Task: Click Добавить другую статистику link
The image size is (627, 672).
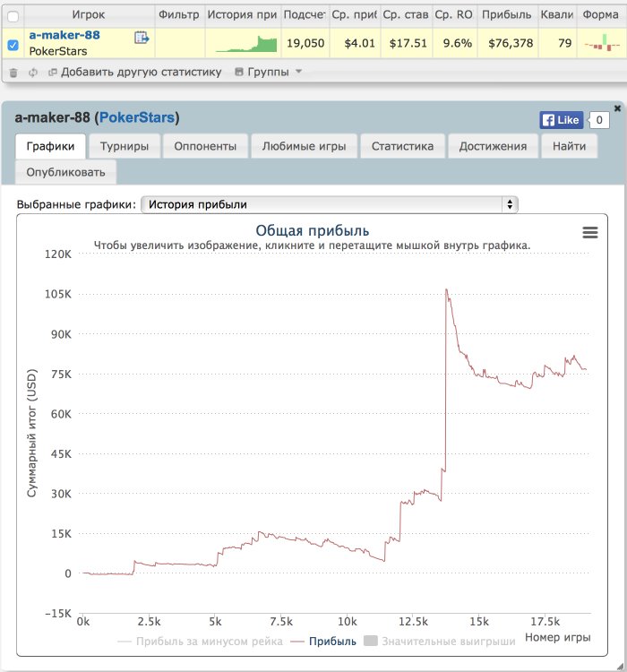Action: click(x=141, y=72)
